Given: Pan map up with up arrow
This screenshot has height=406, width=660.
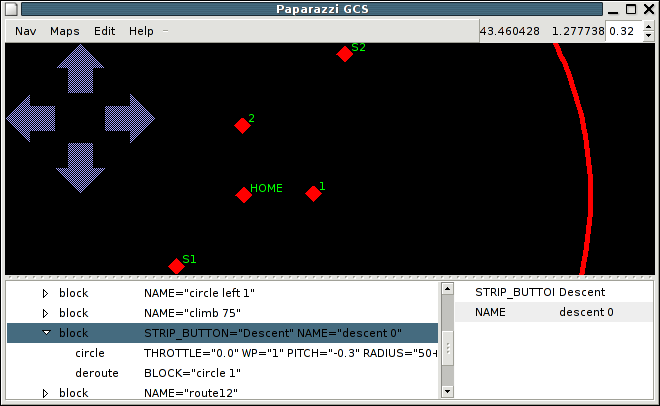Looking at the screenshot, I should (x=80, y=69).
